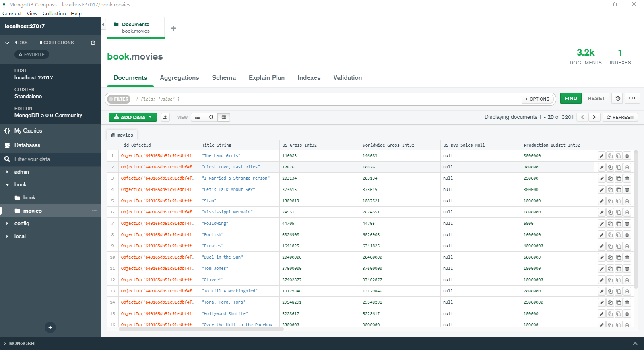644x350 pixels.
Task: Switch to JSON view
Action: click(211, 117)
